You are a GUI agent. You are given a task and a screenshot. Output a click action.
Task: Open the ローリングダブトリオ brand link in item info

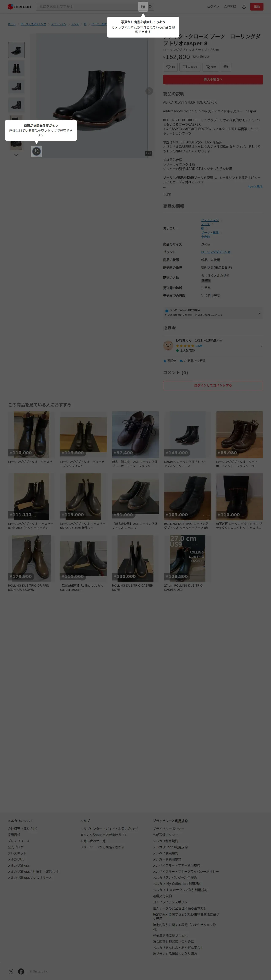(x=215, y=252)
